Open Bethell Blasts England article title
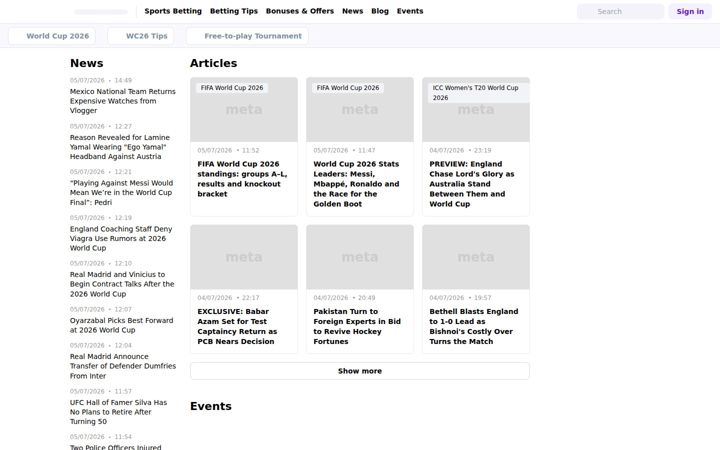 click(473, 326)
